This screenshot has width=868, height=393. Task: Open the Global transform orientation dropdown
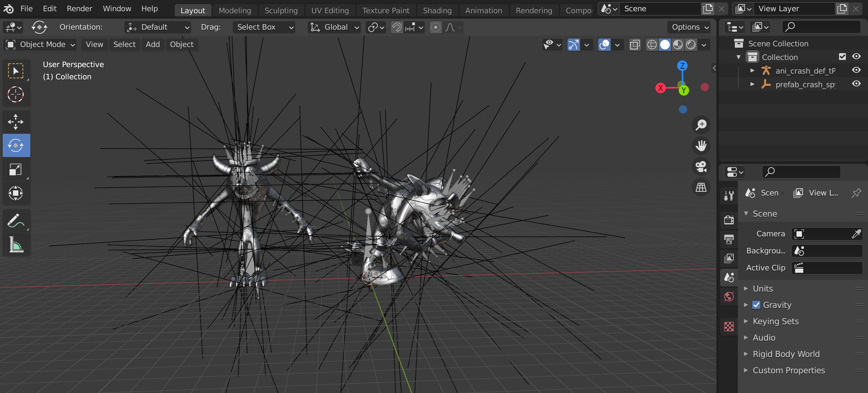pos(334,27)
